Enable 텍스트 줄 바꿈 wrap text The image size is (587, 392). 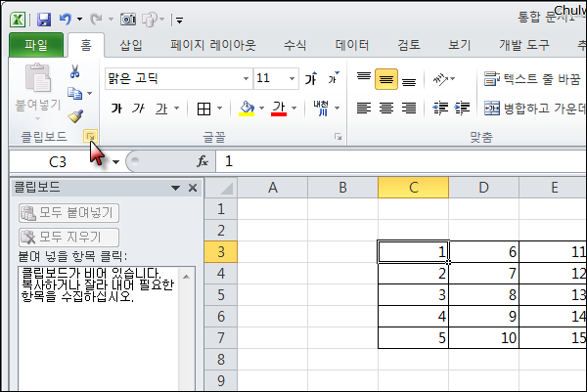coord(532,79)
